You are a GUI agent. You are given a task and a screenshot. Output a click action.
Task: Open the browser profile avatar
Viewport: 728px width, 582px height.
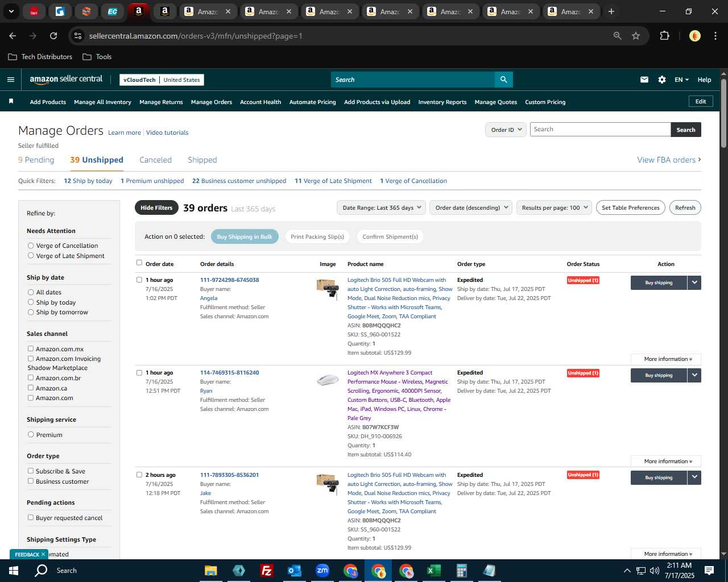(x=694, y=36)
